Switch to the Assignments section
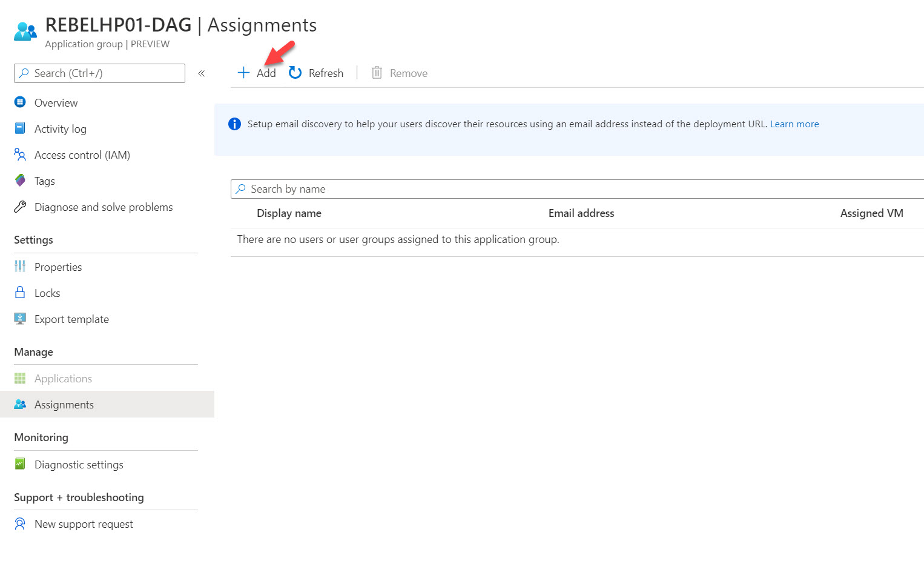 click(64, 404)
